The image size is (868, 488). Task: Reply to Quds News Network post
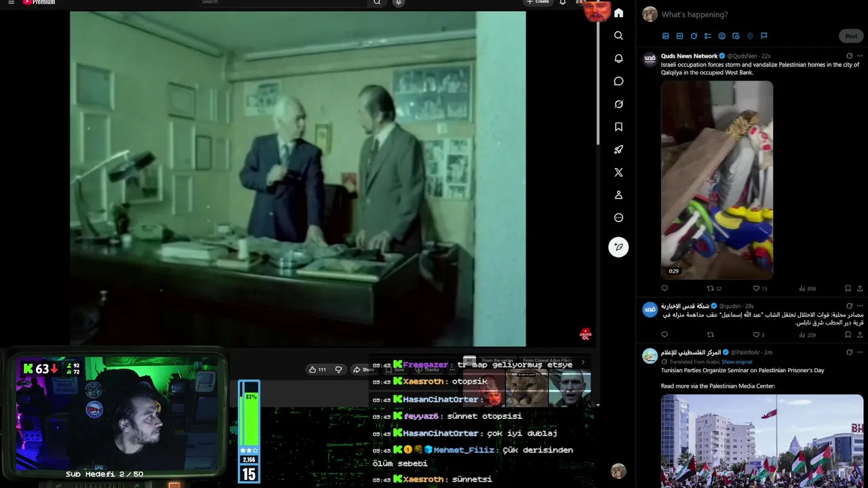click(665, 288)
